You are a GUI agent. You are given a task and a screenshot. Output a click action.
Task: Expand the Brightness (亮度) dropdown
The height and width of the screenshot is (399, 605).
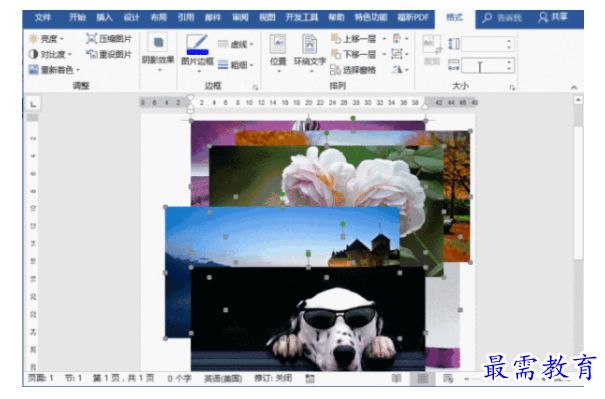[x=46, y=39]
